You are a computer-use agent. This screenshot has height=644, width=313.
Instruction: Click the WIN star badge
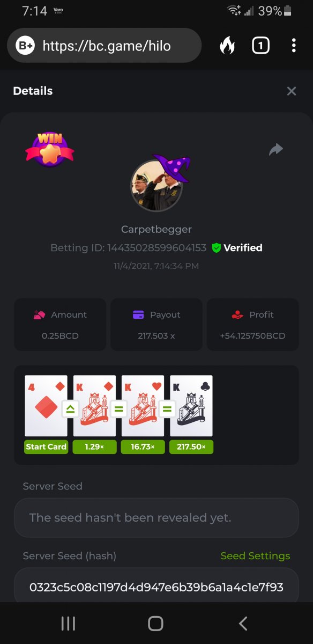click(49, 149)
